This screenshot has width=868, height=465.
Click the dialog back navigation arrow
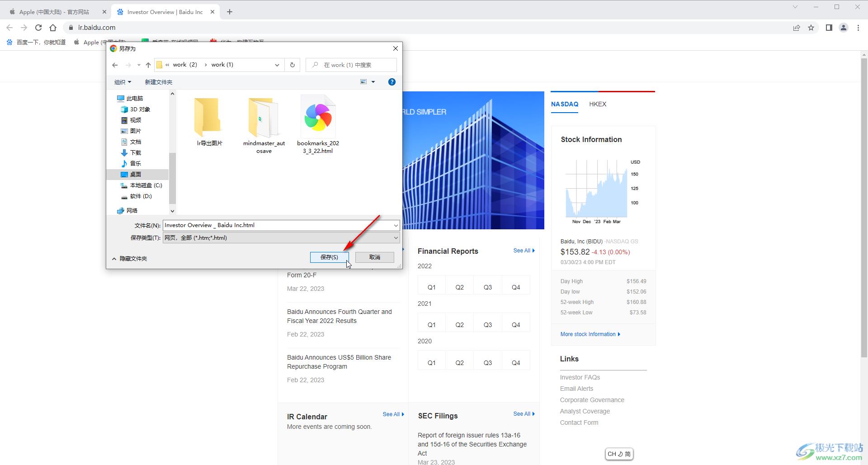(115, 65)
